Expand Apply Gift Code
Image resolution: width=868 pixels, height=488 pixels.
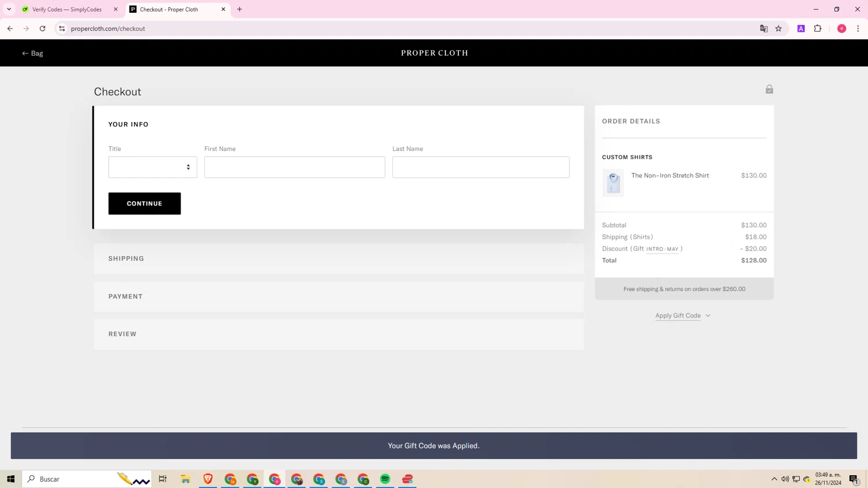tap(683, 316)
